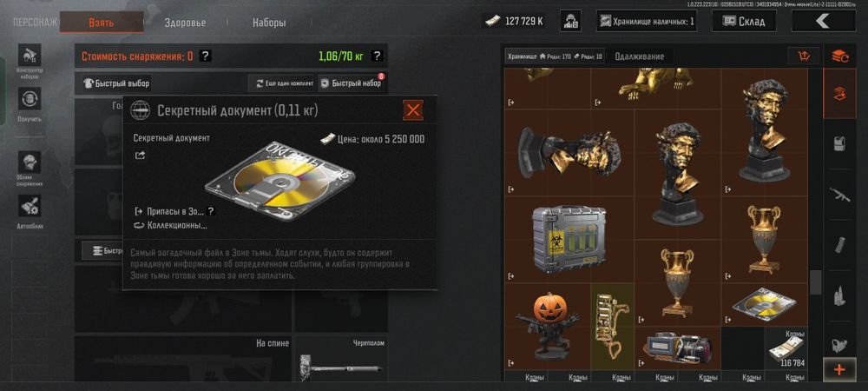Viewport: 868px width, 391px height.
Task: Click question mark next to weight 1,06/70 кг
Action: click(377, 56)
